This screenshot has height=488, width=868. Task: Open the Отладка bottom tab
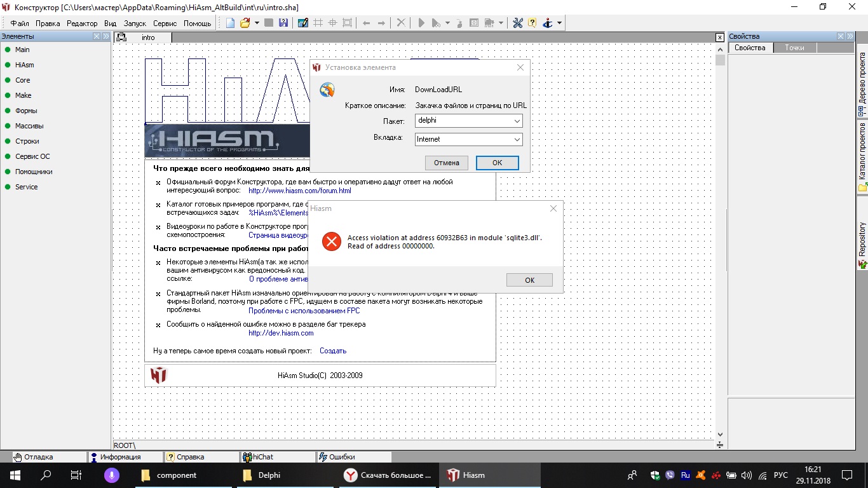click(49, 457)
